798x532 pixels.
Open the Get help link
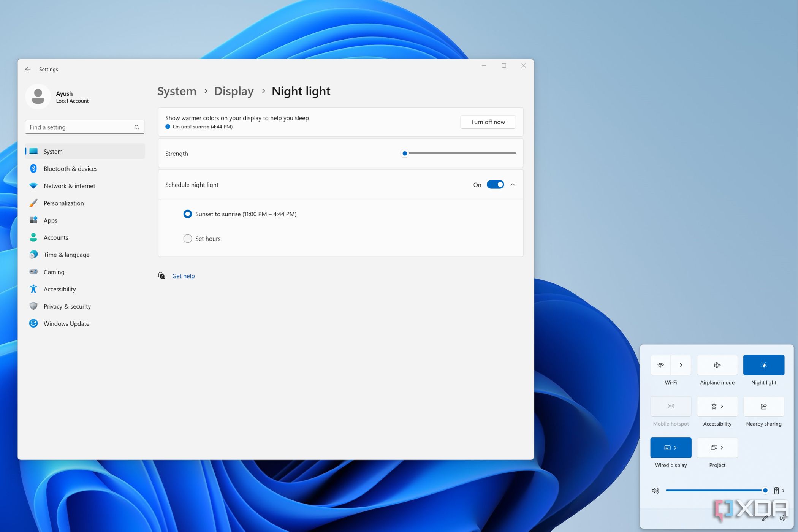(x=183, y=276)
